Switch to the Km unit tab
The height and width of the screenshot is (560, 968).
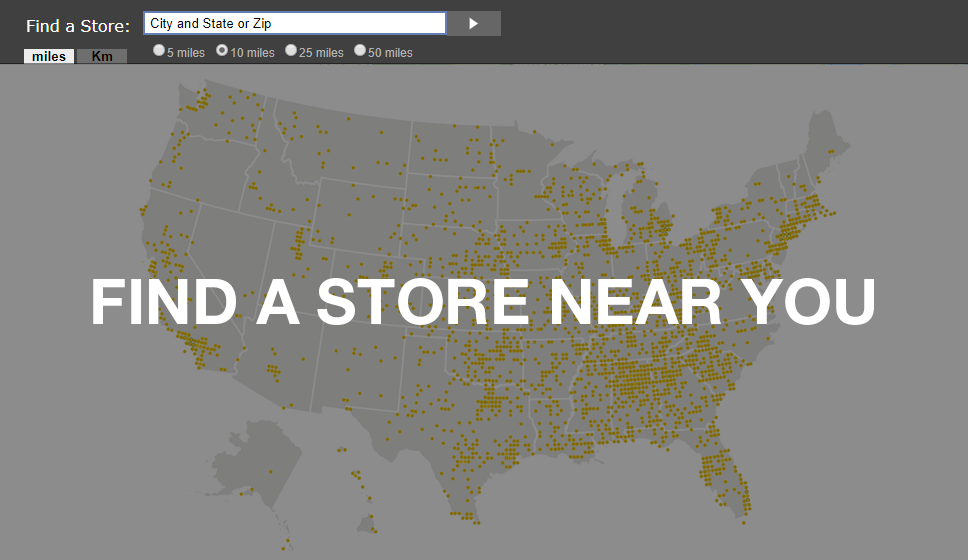102,56
